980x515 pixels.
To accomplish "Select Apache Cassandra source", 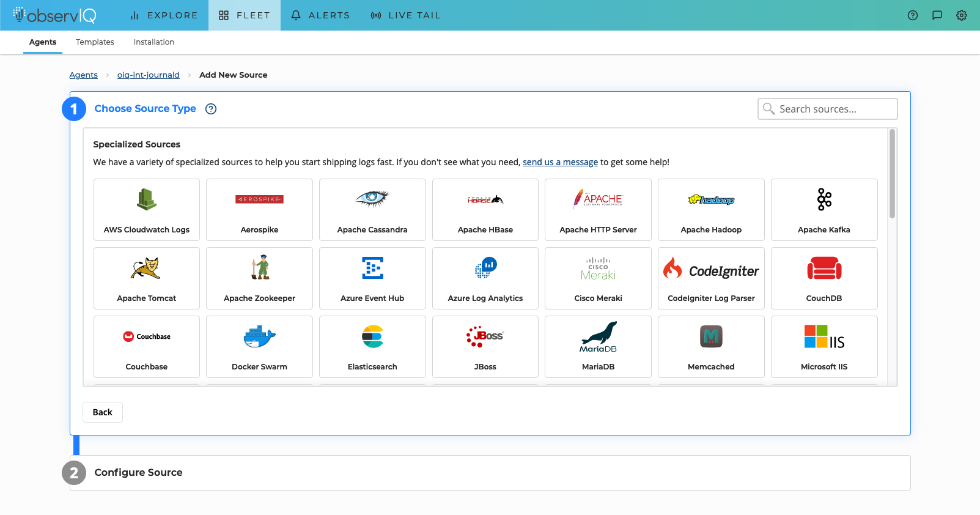I will tap(372, 210).
